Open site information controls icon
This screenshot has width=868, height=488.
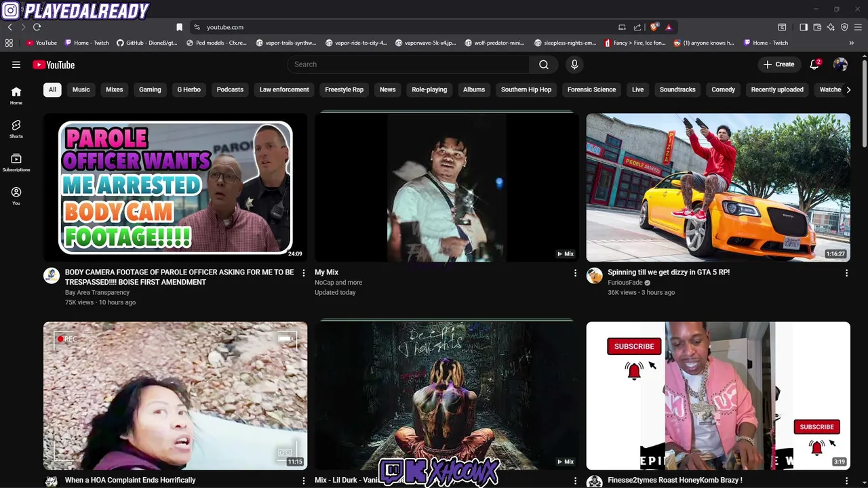pyautogui.click(x=197, y=27)
